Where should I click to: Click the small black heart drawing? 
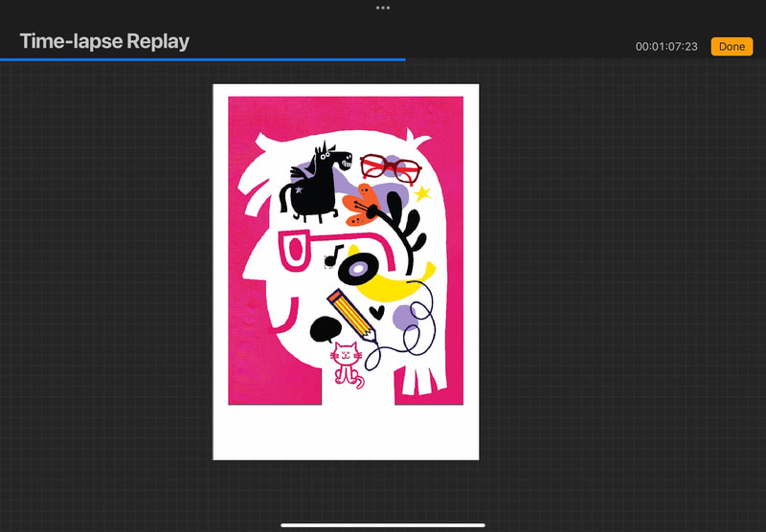click(x=378, y=311)
